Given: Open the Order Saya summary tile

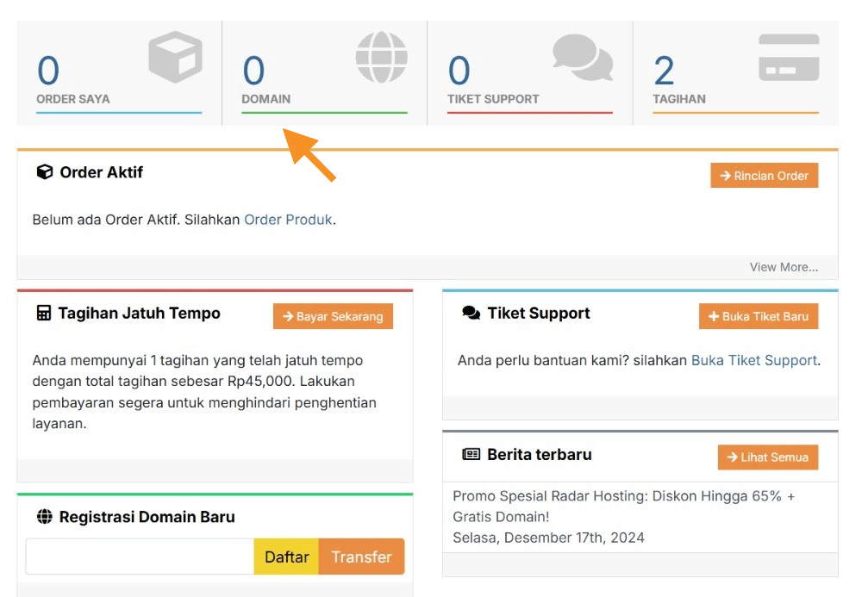Looking at the screenshot, I should [x=119, y=74].
